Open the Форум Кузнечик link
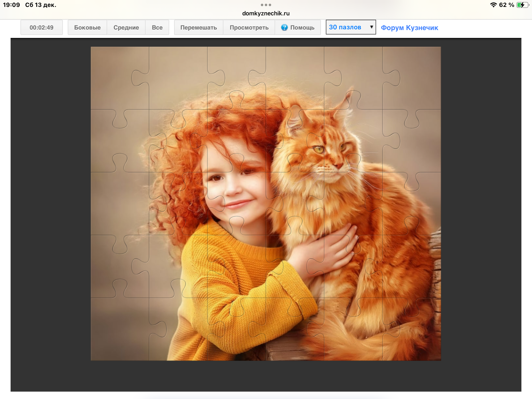The image size is (532, 399). point(409,28)
